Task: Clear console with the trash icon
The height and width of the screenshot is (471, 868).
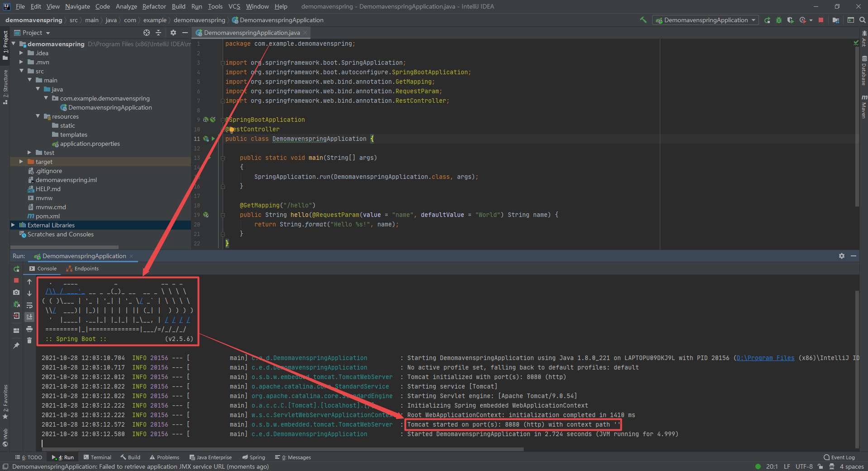Action: (29, 341)
